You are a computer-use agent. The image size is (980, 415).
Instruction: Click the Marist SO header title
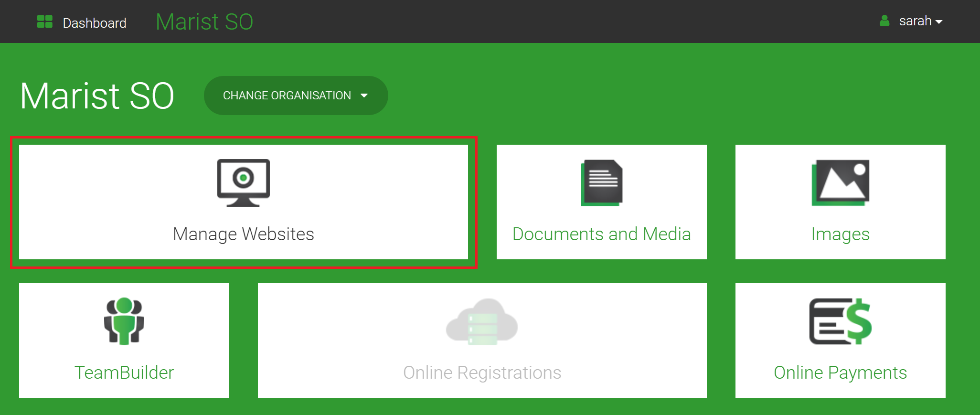coord(204,21)
